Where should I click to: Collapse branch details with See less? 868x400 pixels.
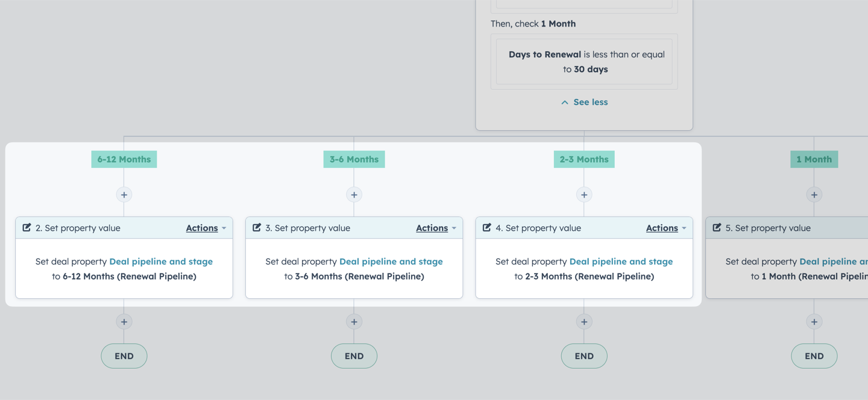click(x=584, y=102)
